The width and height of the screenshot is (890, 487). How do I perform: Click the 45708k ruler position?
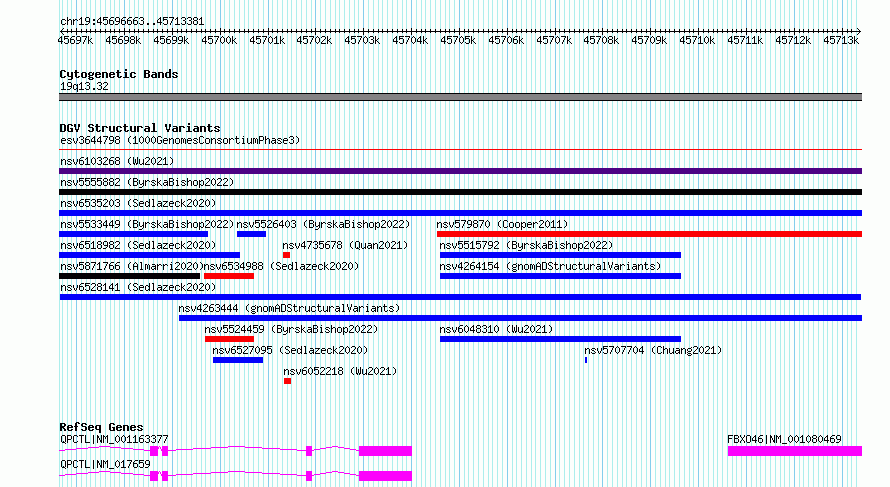point(601,40)
